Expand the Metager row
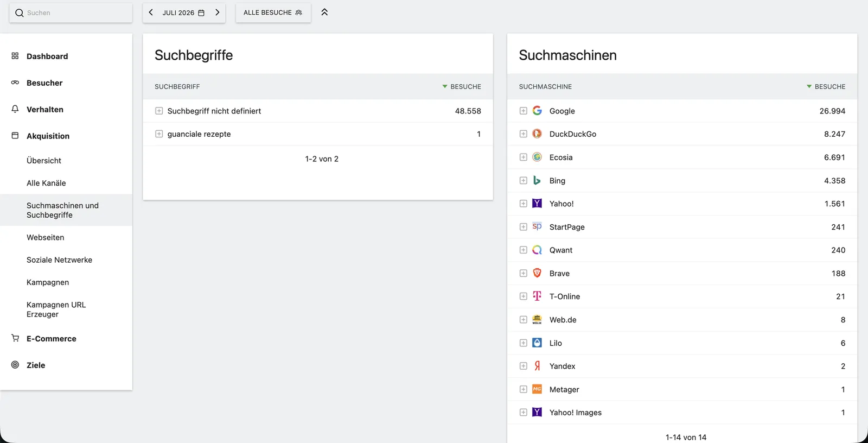 [x=523, y=389]
